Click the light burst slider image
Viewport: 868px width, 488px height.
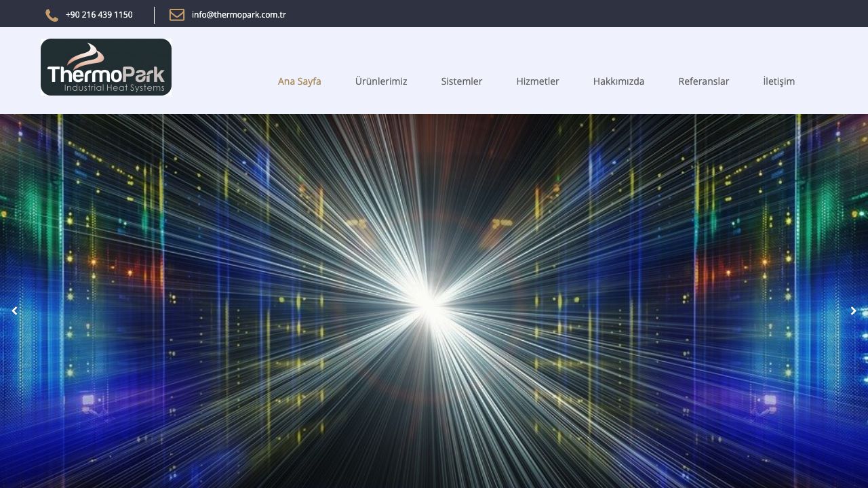pos(434,301)
